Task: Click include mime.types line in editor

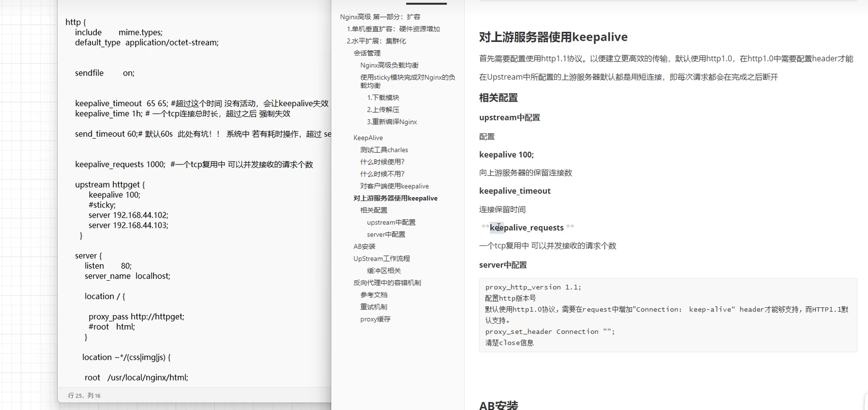Action: click(119, 32)
